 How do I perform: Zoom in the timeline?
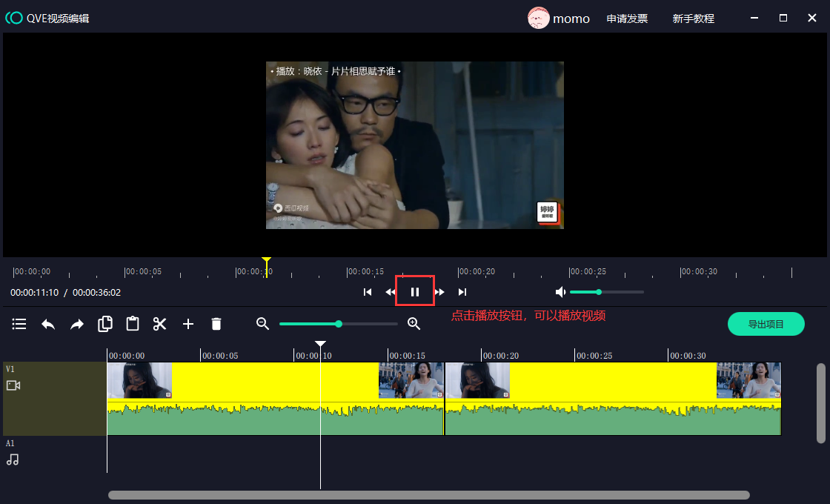point(414,324)
